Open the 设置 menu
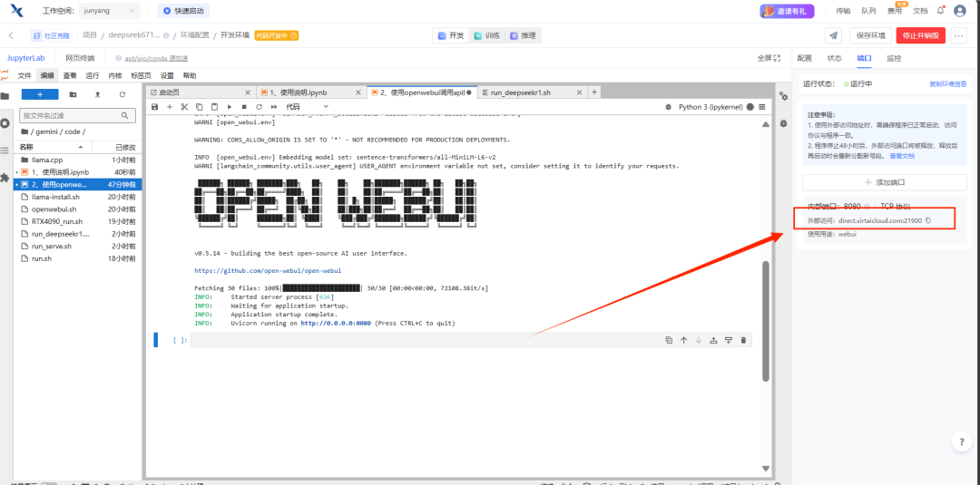 coord(167,75)
